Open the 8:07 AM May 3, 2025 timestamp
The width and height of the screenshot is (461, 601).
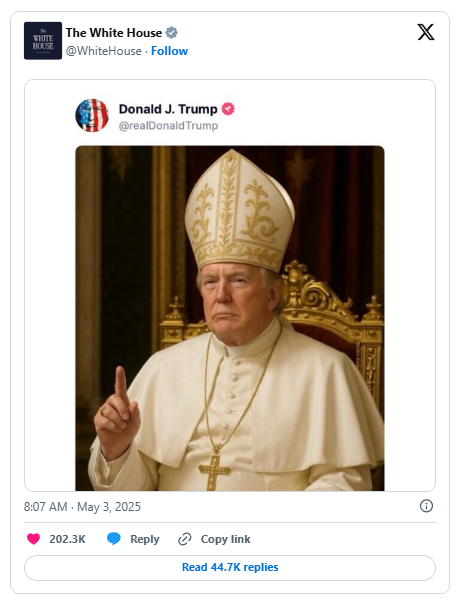tap(82, 507)
